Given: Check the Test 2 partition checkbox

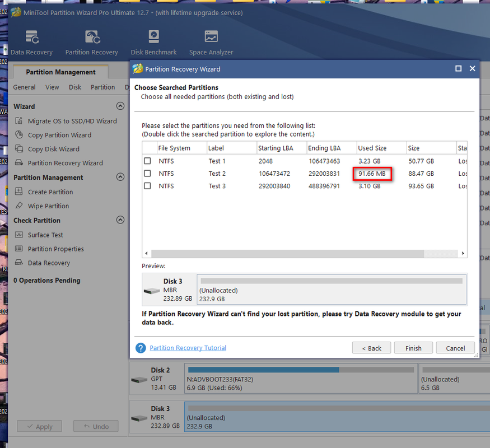Looking at the screenshot, I should (x=147, y=174).
